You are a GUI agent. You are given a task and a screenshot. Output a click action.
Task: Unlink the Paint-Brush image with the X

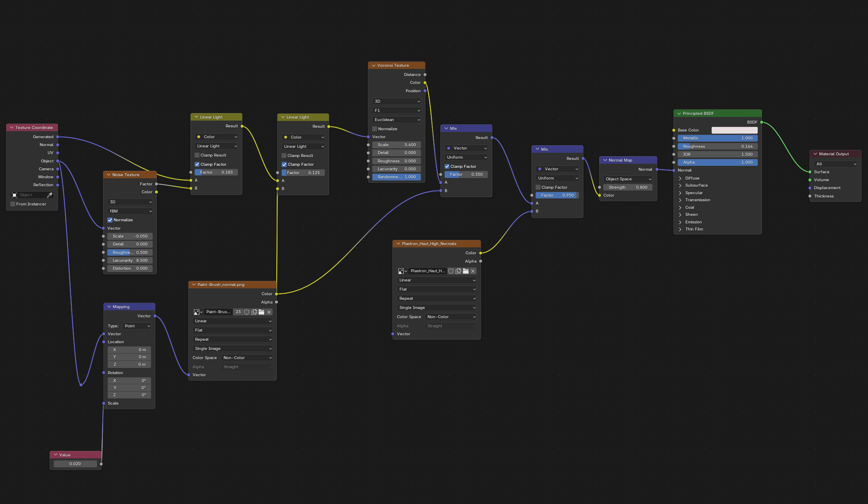point(269,312)
